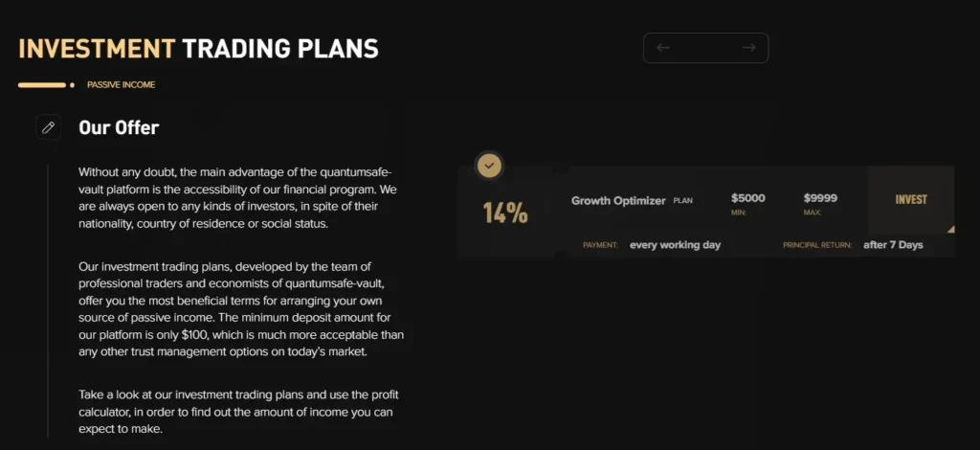Click the pencil icon beside Our Offer
Screen dimensions: 980x450
(x=49, y=127)
